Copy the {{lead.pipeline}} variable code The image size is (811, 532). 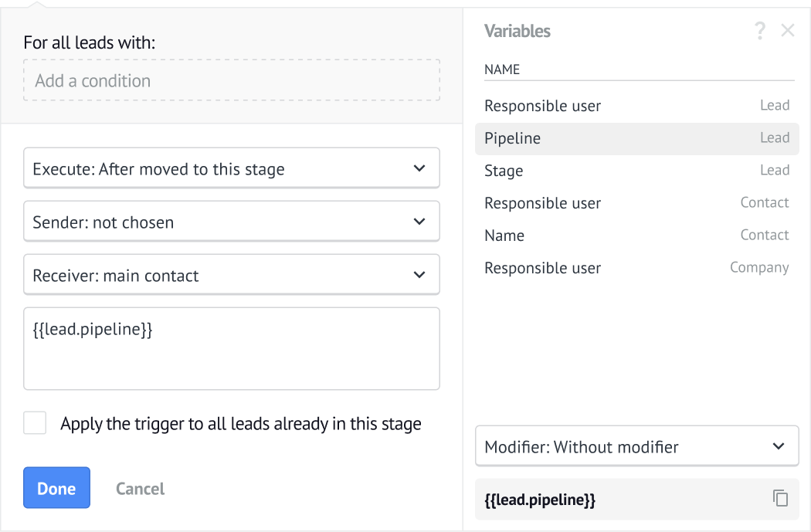tap(781, 498)
